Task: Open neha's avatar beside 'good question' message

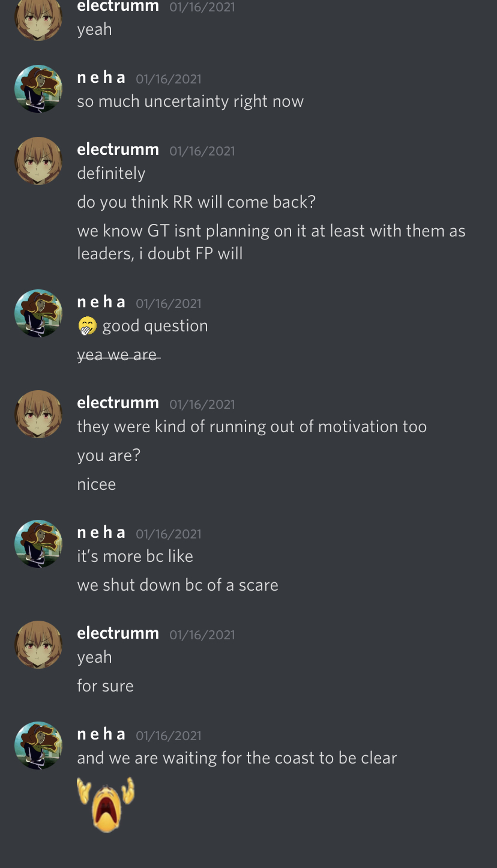Action: click(x=38, y=313)
